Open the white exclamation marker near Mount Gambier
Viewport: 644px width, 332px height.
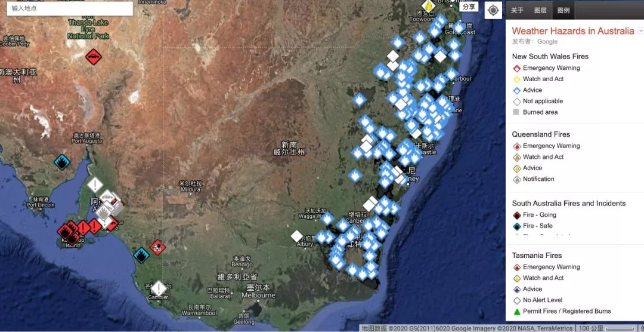[159, 288]
